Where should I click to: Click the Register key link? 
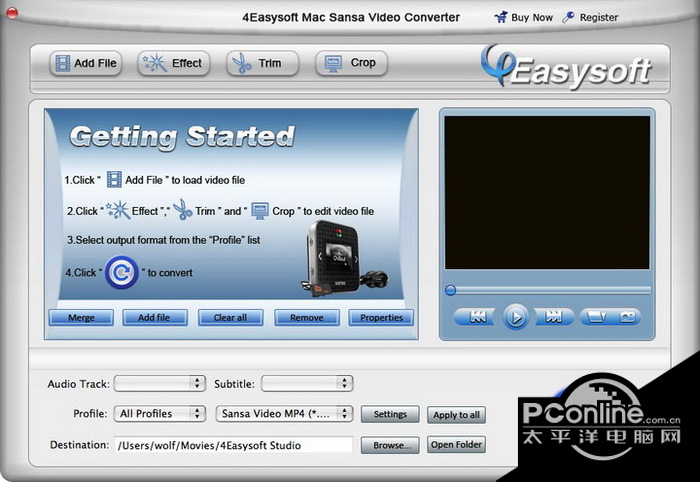pyautogui.click(x=590, y=17)
